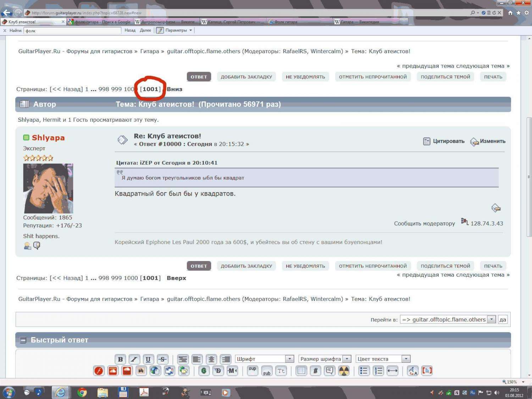Click top ПЕЧАТЬ print button
532x399 pixels.
pos(493,77)
